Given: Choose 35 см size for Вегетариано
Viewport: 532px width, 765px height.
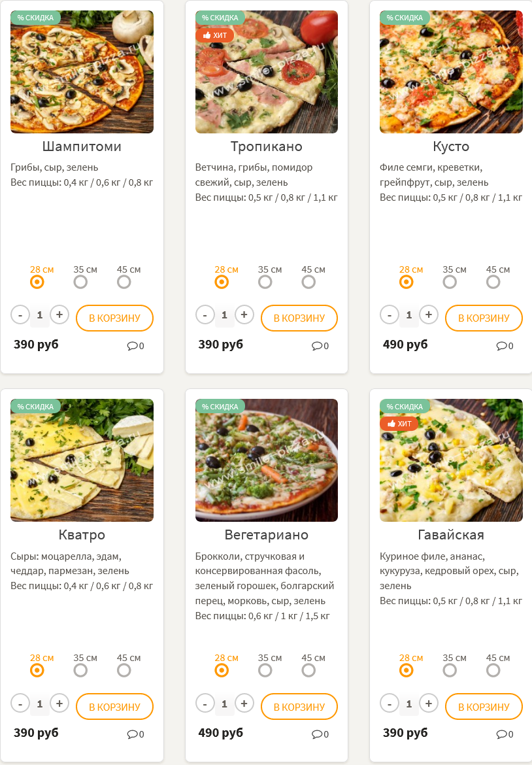Looking at the screenshot, I should [x=265, y=670].
